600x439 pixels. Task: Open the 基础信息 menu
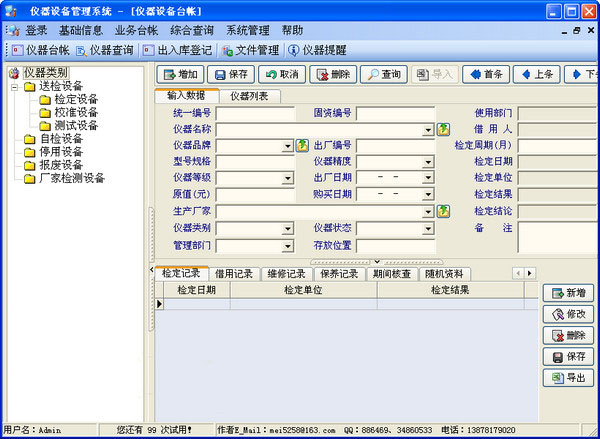(x=80, y=31)
